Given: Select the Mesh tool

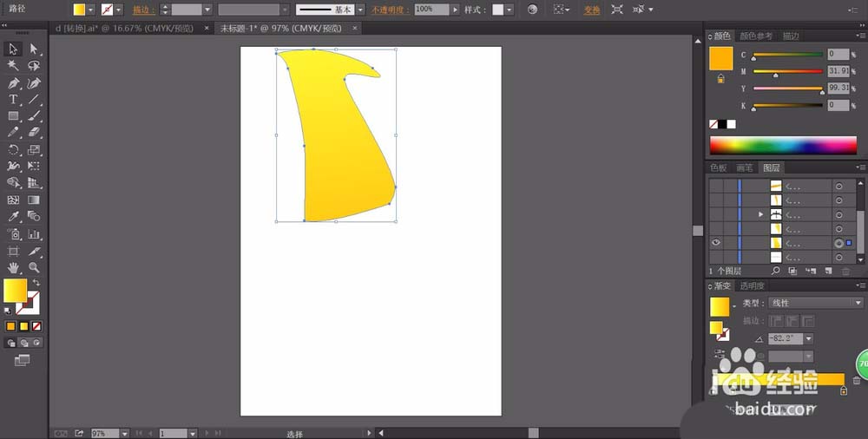Looking at the screenshot, I should 13,200.
